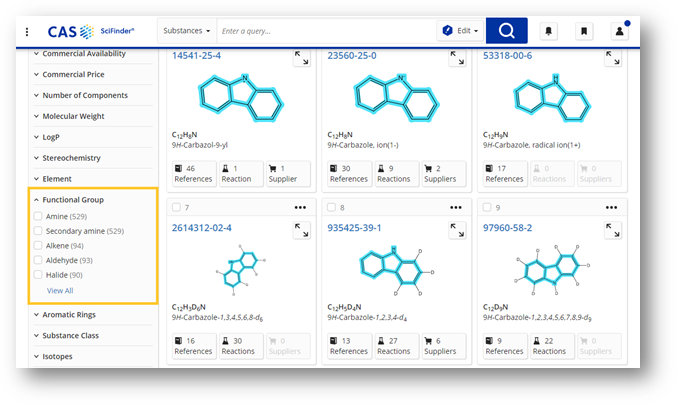Expand structure view for 2614312-02-4
Screen dimensions: 678x406
301,230
